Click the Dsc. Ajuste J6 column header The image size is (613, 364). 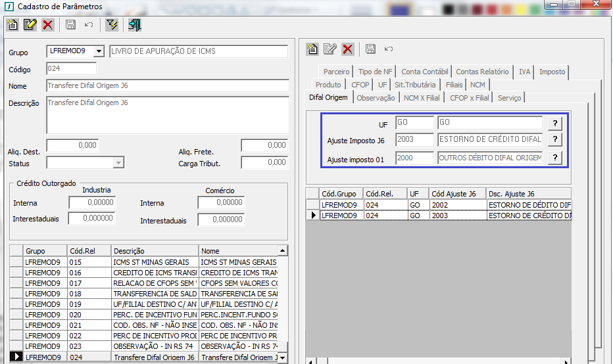click(529, 194)
